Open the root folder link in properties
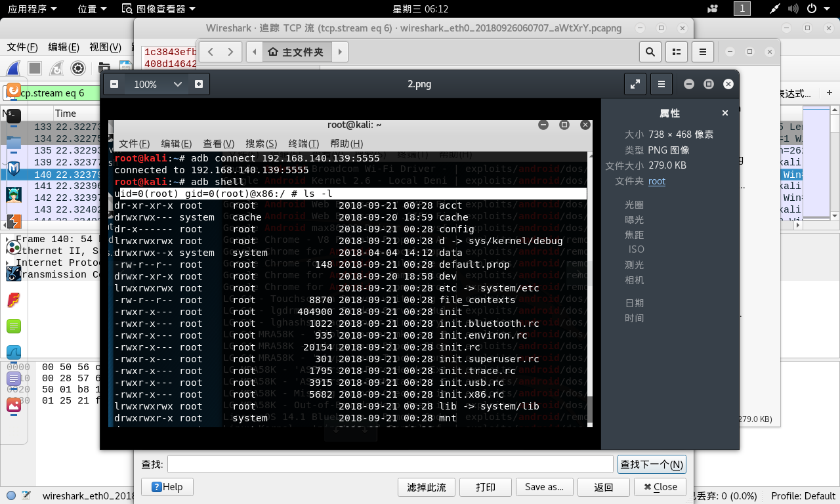This screenshot has width=840, height=504. point(657,181)
